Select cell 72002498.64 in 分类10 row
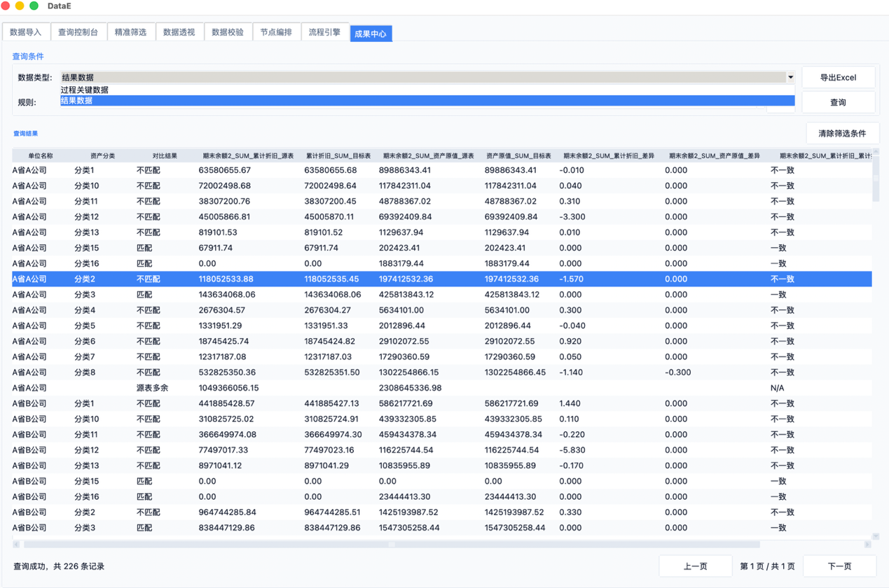 point(330,185)
